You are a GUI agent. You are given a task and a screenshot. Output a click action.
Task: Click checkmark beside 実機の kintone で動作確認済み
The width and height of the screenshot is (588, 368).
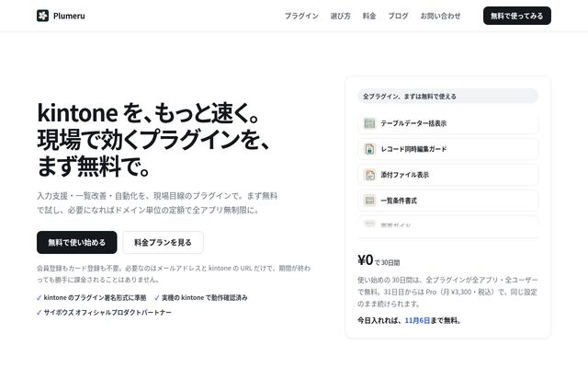(157, 298)
